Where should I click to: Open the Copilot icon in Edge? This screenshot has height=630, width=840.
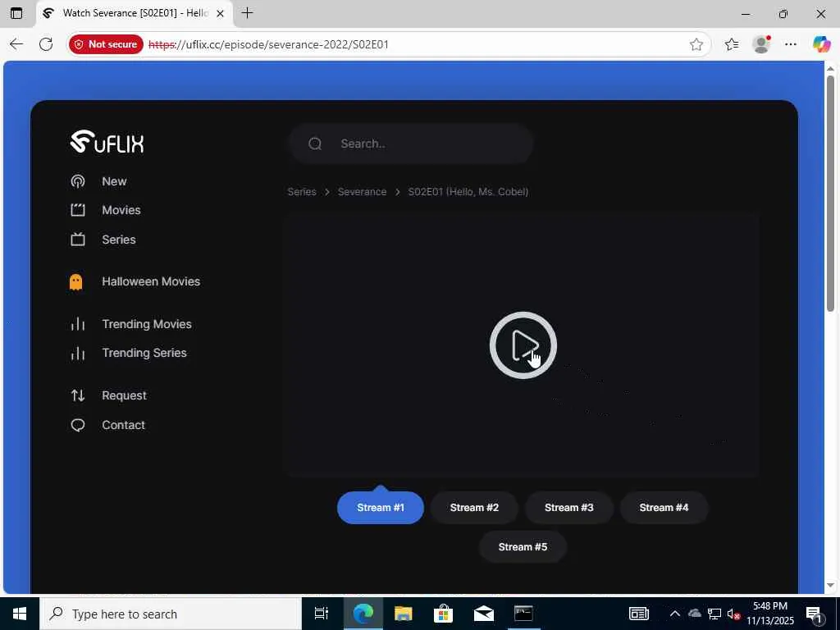coord(821,44)
